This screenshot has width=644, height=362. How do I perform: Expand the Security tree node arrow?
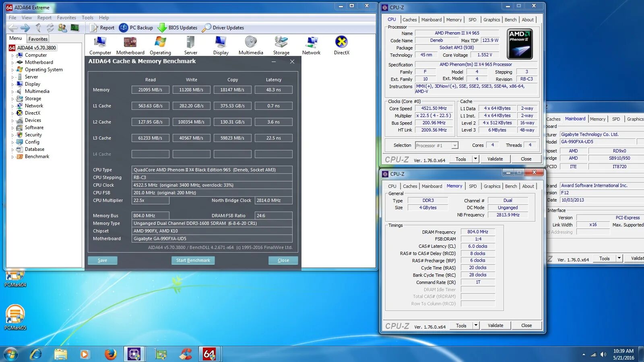[x=12, y=135]
